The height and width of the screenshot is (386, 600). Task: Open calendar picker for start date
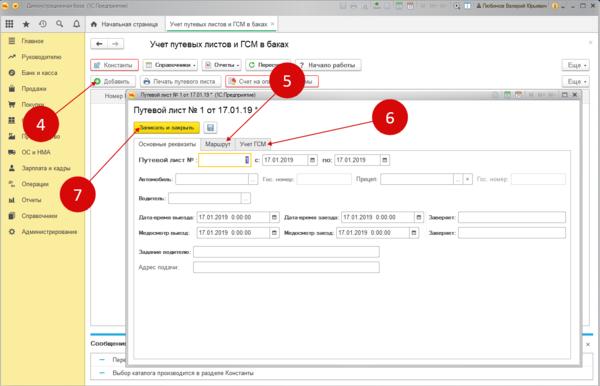point(313,160)
